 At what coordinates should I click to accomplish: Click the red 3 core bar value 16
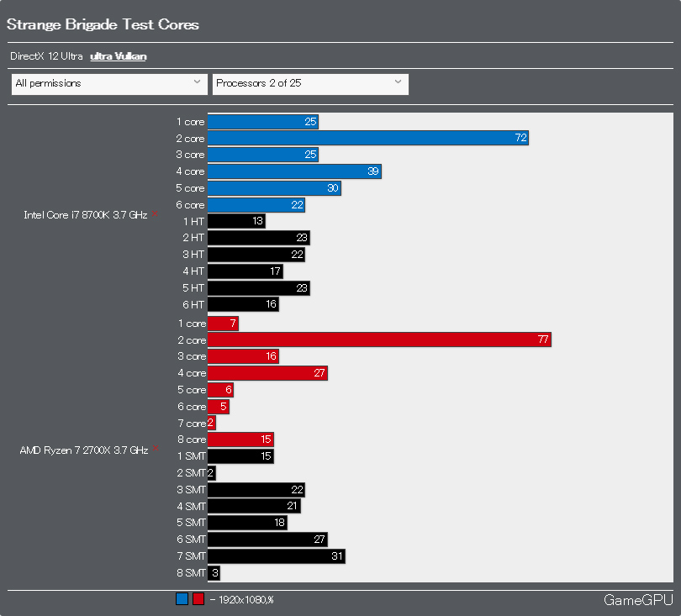(243, 356)
